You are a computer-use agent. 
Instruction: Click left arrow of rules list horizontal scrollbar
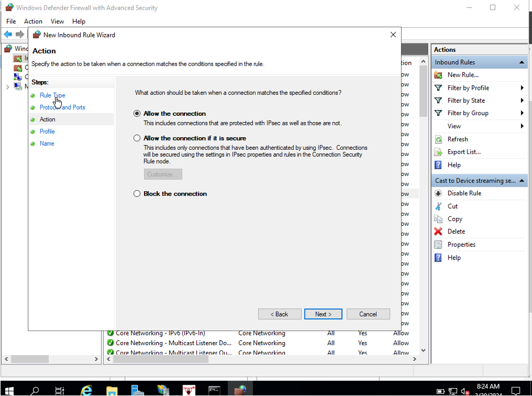coord(108,359)
